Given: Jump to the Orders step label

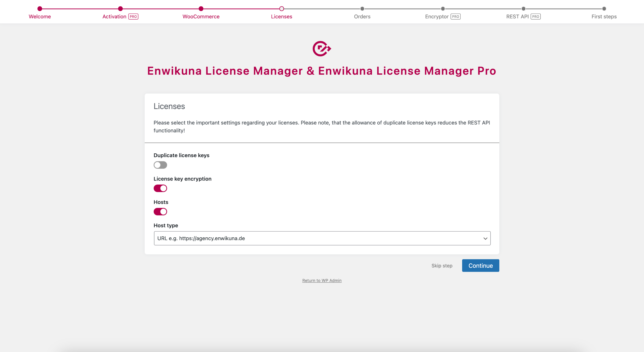Looking at the screenshot, I should click(362, 17).
